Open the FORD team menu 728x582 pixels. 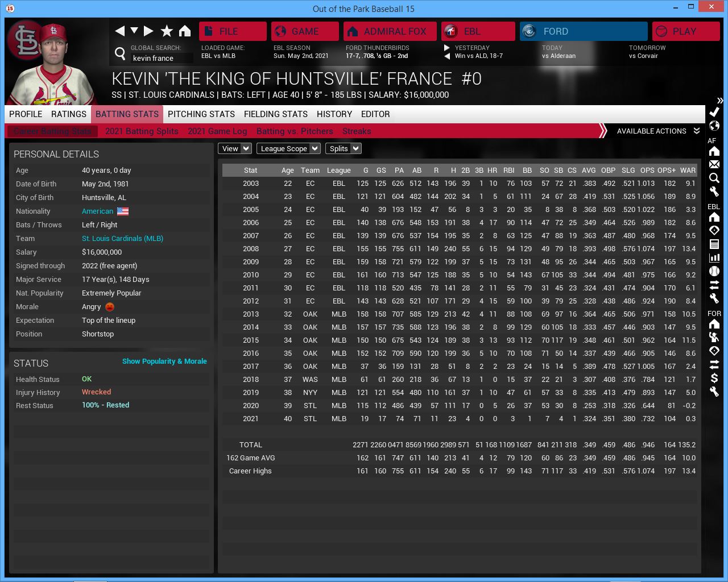coord(584,31)
